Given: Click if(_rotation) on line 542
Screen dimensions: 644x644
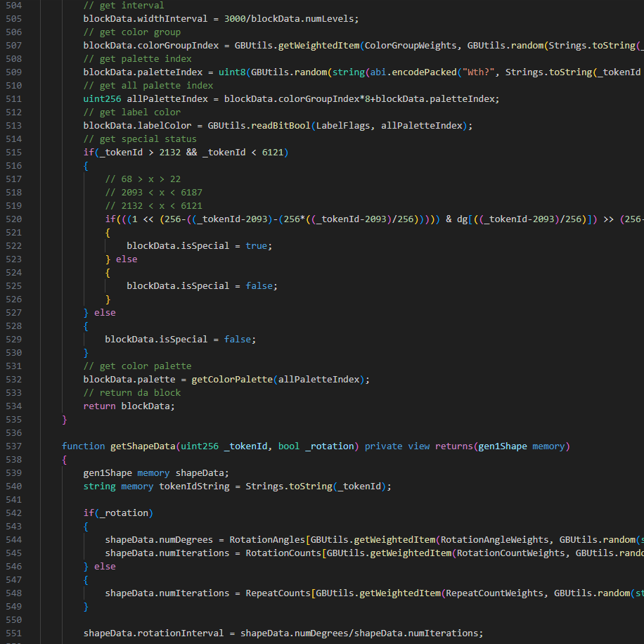Looking at the screenshot, I should 118,513.
